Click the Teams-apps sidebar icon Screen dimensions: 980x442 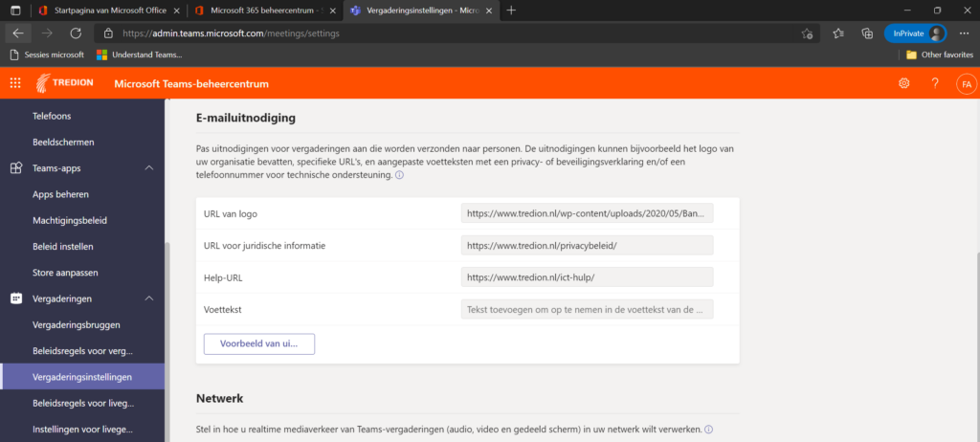pos(16,168)
